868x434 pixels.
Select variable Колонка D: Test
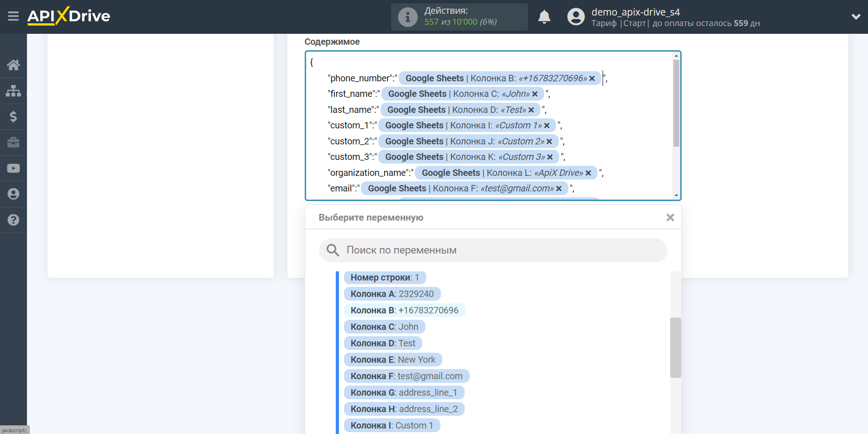point(383,343)
